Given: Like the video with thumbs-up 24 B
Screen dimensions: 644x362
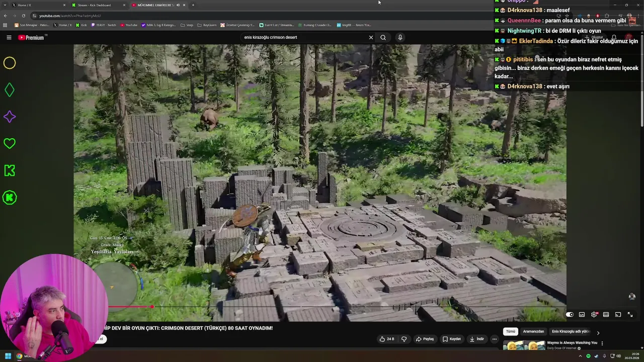Looking at the screenshot, I should tap(387, 339).
